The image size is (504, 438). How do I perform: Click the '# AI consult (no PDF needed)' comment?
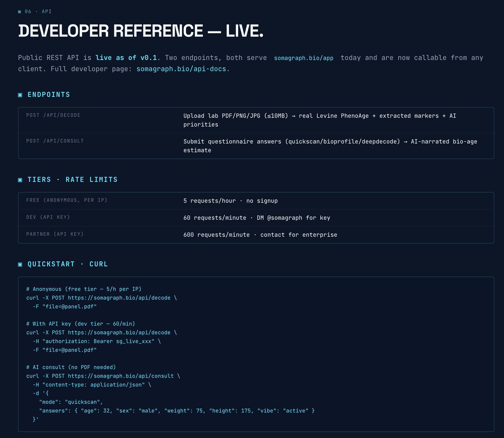[71, 367]
